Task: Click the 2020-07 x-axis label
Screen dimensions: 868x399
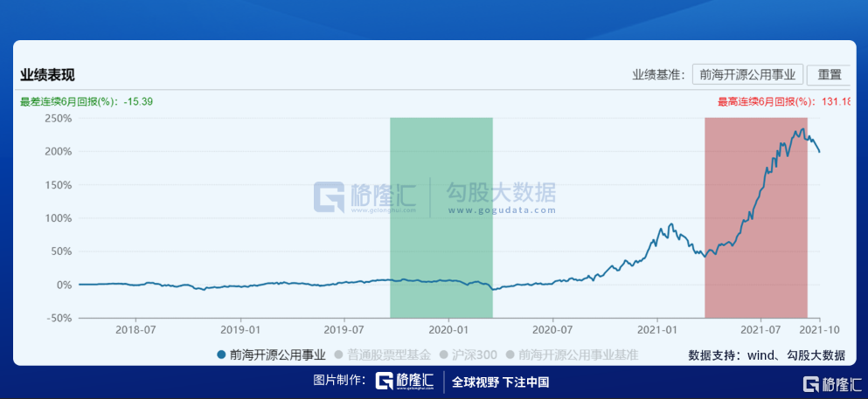Action: (553, 330)
